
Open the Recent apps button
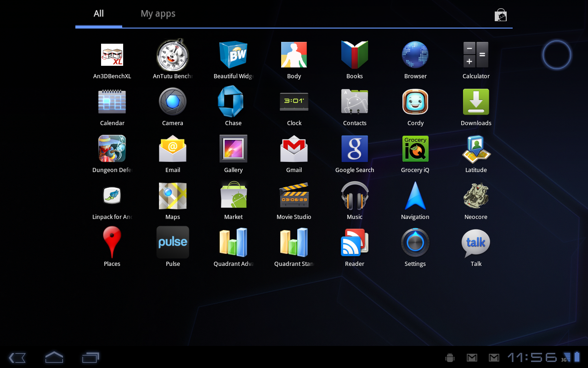[90, 357]
